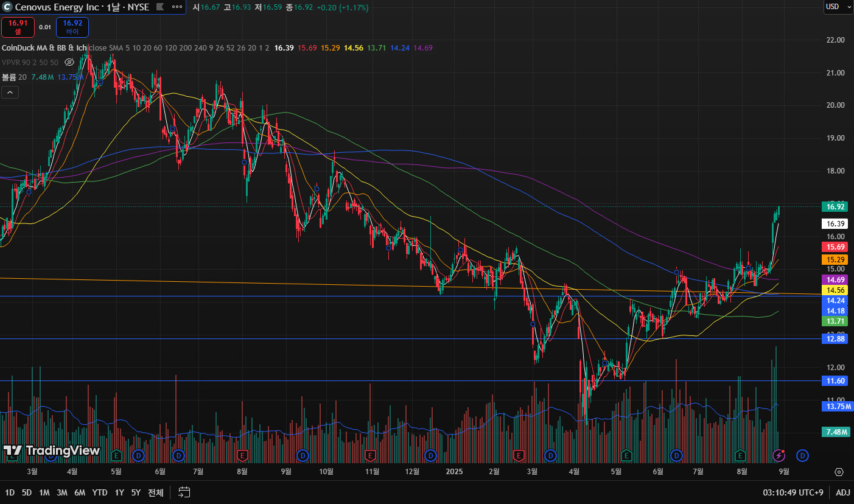Image resolution: width=854 pixels, height=504 pixels.
Task: Select the YTD time range
Action: pos(100,492)
